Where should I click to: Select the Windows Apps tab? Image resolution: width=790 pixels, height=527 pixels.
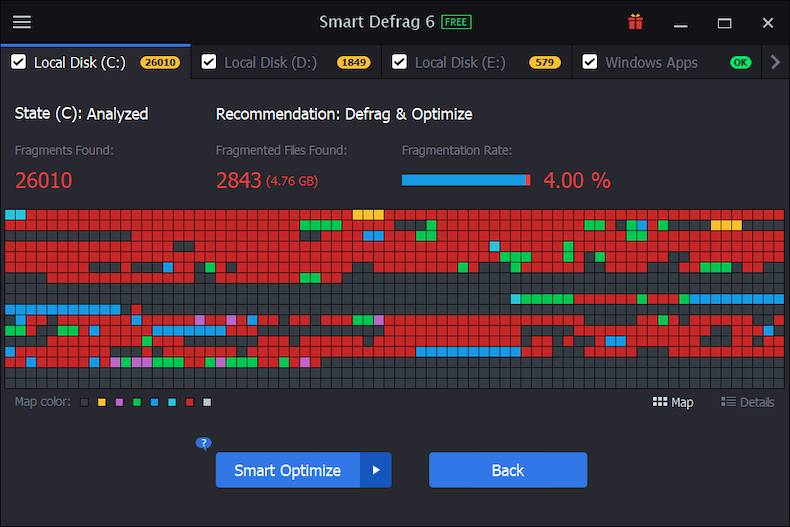(651, 62)
